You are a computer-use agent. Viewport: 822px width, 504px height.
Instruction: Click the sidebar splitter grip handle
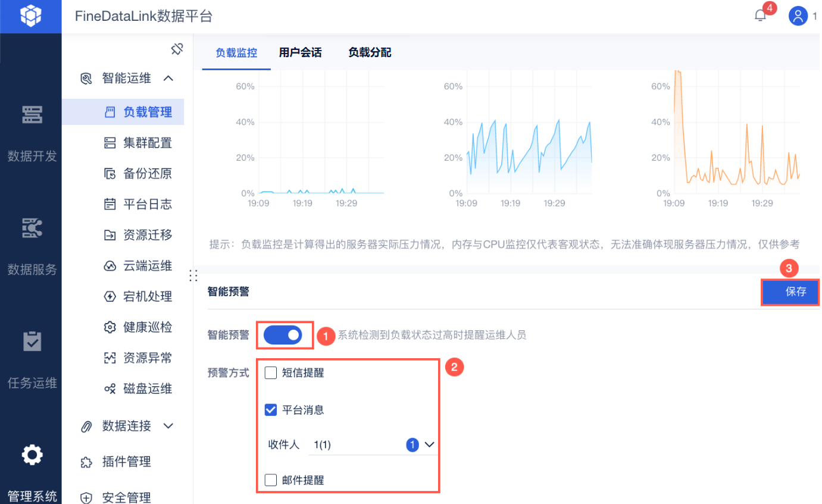click(x=193, y=276)
